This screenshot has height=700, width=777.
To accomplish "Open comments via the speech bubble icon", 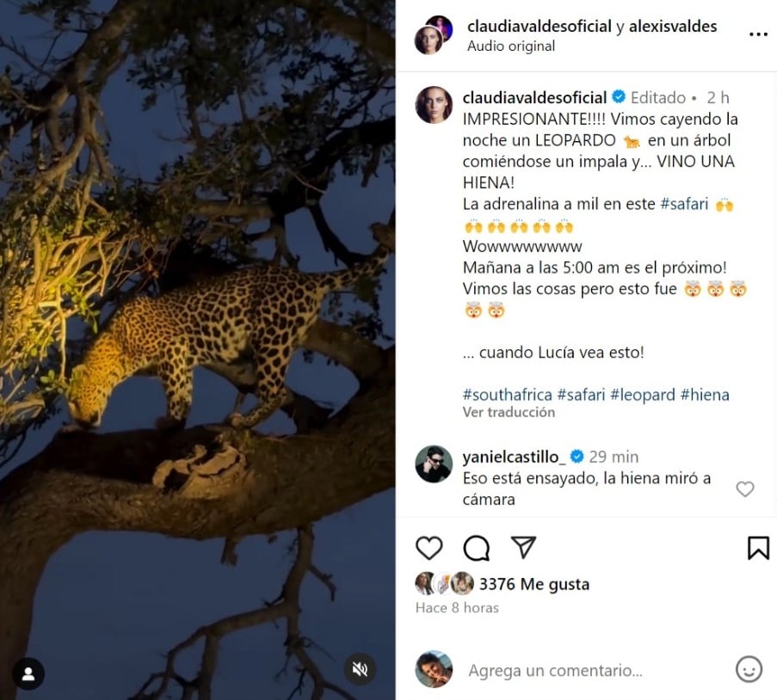I will [476, 548].
